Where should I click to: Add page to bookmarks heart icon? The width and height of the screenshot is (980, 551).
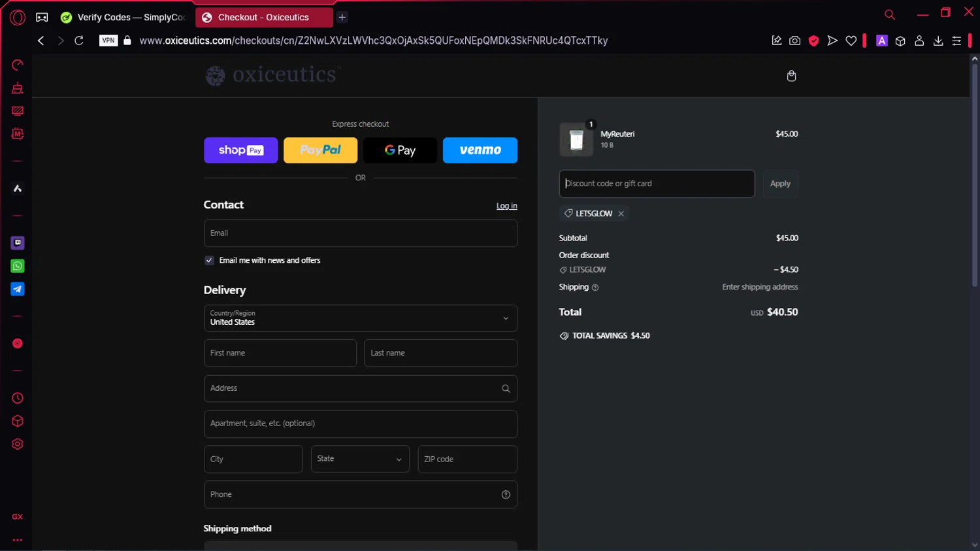pyautogui.click(x=851, y=41)
